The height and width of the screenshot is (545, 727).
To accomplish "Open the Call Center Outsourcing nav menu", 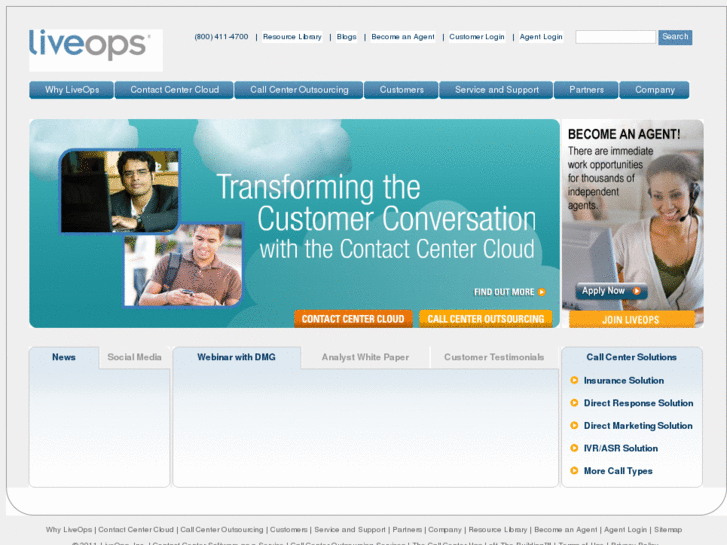I will pyautogui.click(x=299, y=90).
